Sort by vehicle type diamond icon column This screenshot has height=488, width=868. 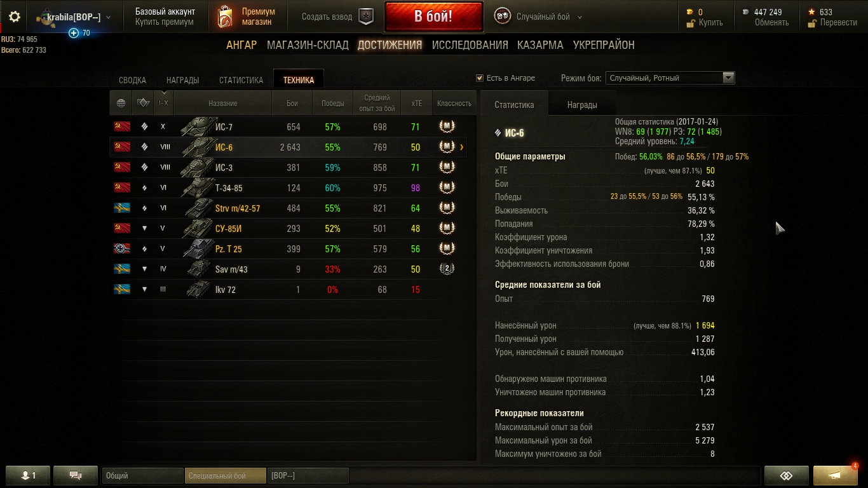click(x=144, y=103)
